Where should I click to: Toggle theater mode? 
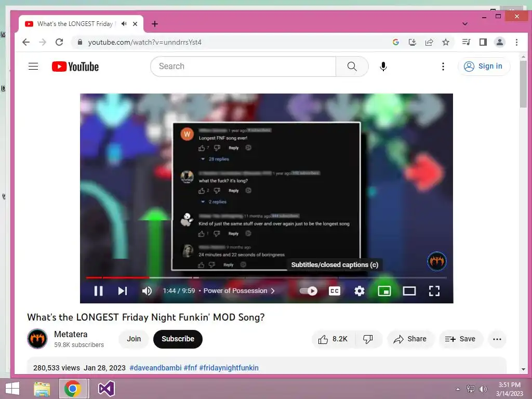tap(409, 291)
